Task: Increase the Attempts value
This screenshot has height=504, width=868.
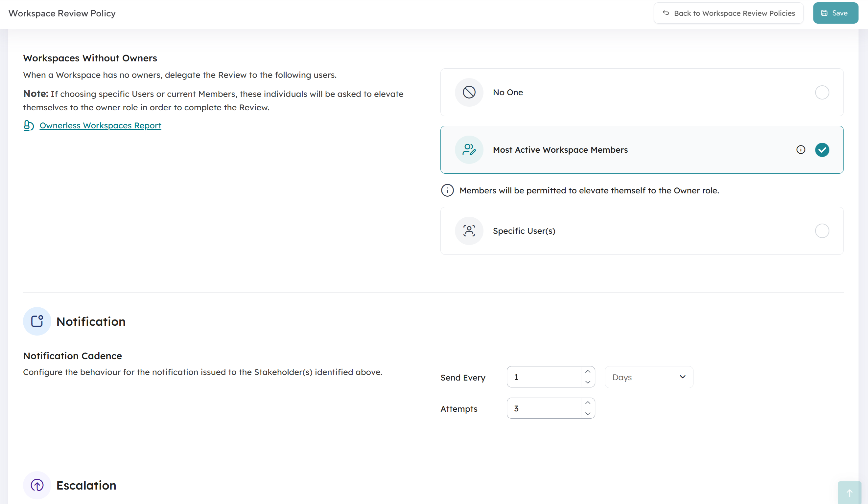Action: [588, 403]
